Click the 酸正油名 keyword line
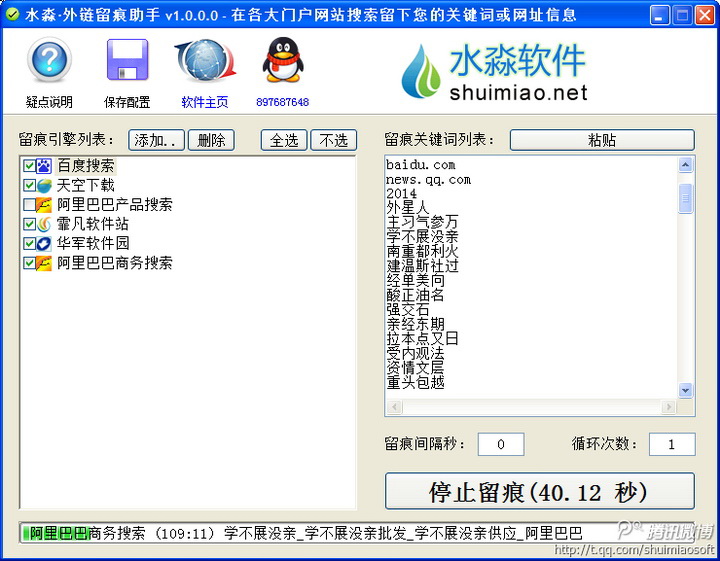720x561 pixels. tap(415, 295)
